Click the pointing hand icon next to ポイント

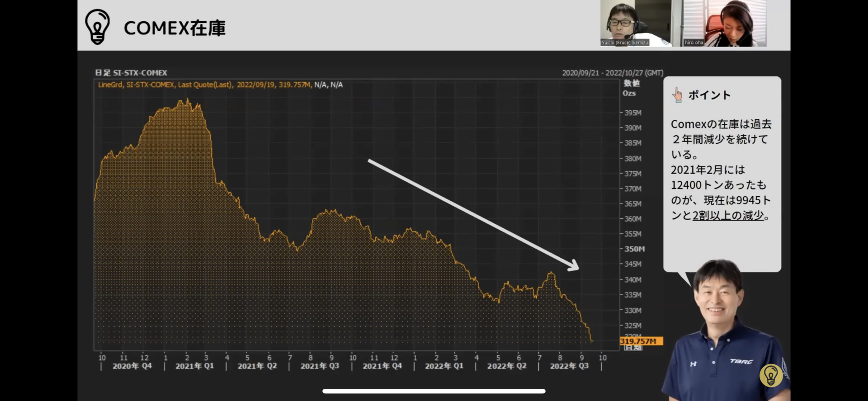pos(677,95)
